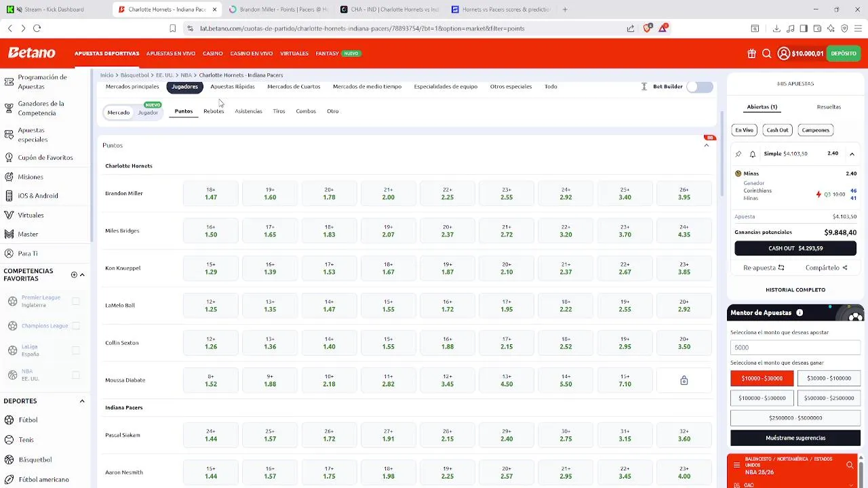
Task: Select Brandon Miller 21+ odds 2.00
Action: [x=388, y=194]
